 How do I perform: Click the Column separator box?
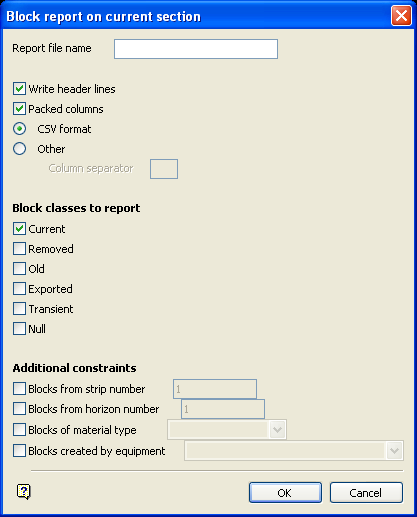pyautogui.click(x=164, y=169)
